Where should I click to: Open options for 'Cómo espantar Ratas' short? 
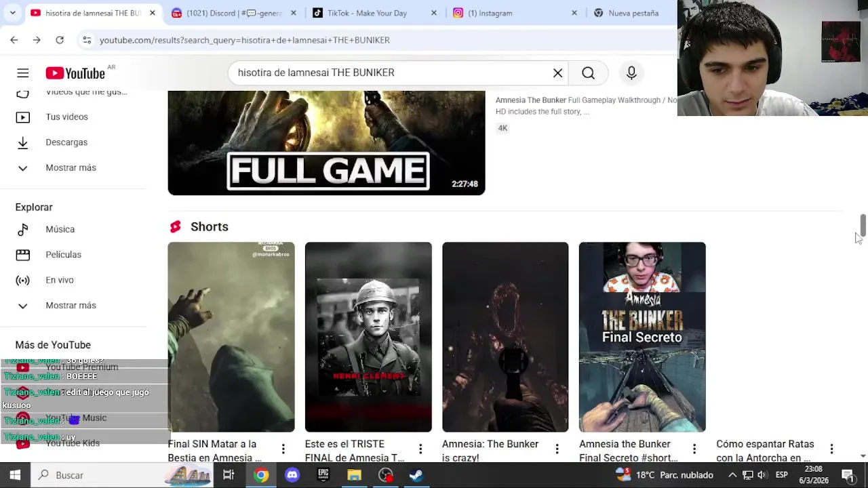[831, 449]
